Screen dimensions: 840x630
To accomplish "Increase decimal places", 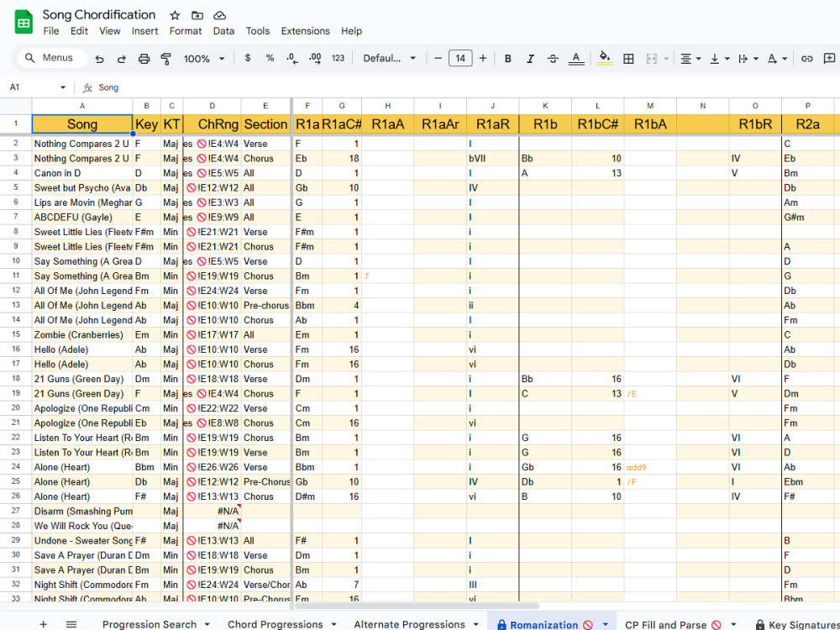I will [315, 59].
